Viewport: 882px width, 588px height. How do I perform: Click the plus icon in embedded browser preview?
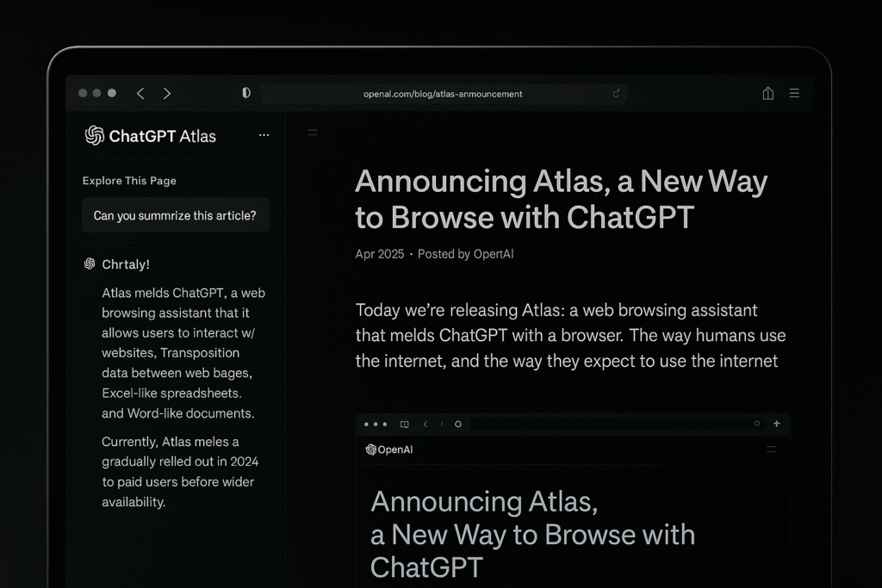point(776,424)
